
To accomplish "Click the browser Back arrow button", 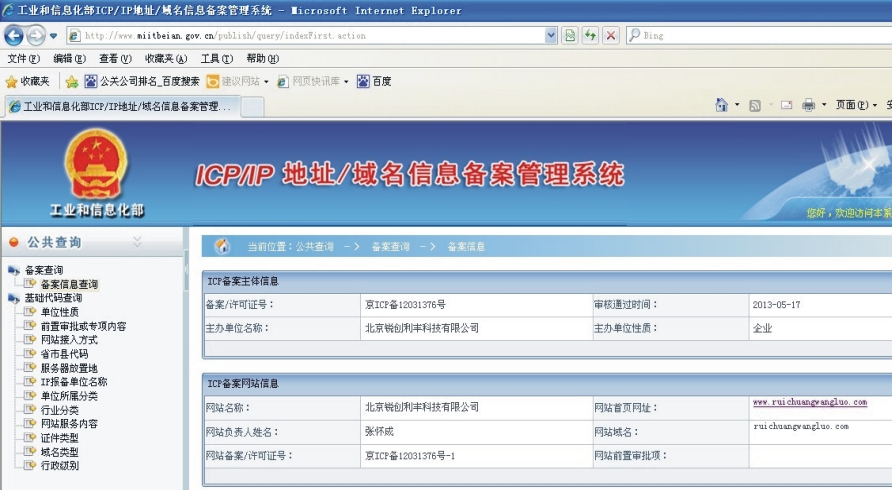I will point(14,35).
